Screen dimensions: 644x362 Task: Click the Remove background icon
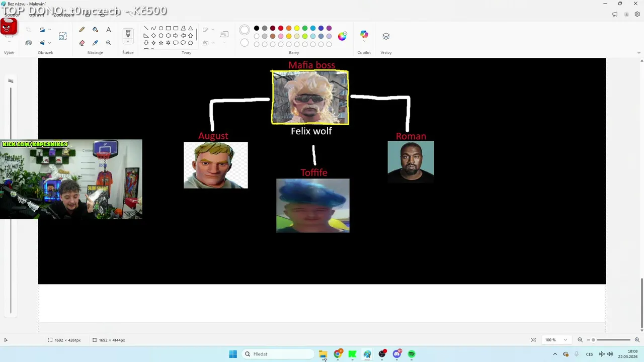[x=29, y=43]
